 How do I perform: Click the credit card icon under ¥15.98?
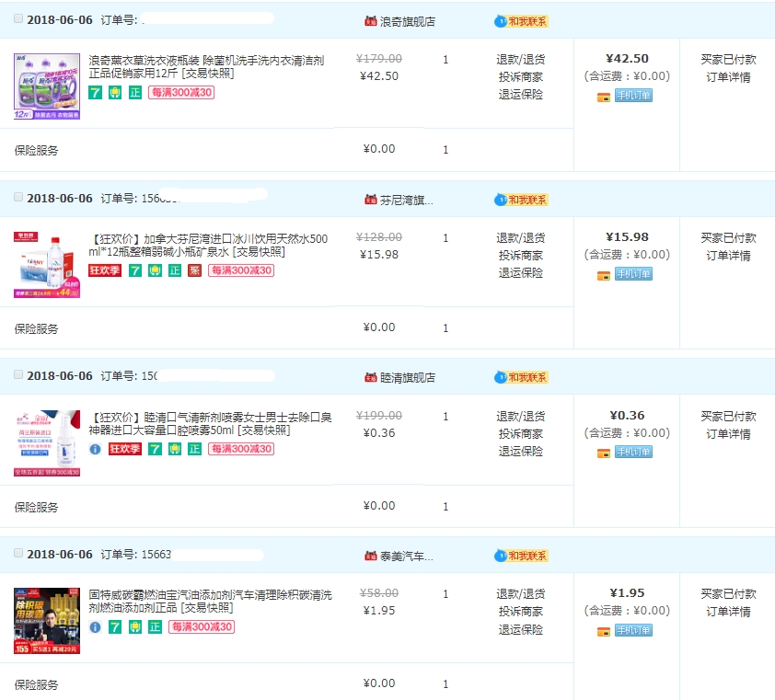click(604, 275)
